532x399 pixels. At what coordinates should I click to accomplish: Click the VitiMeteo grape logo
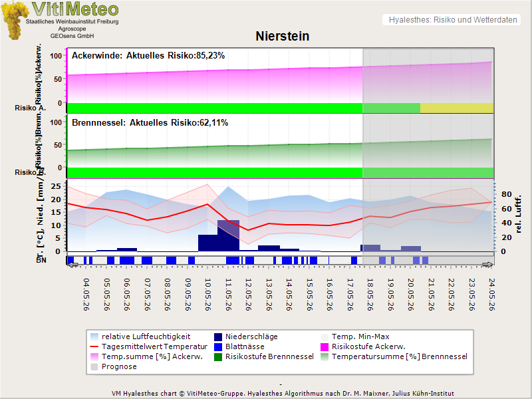click(15, 20)
